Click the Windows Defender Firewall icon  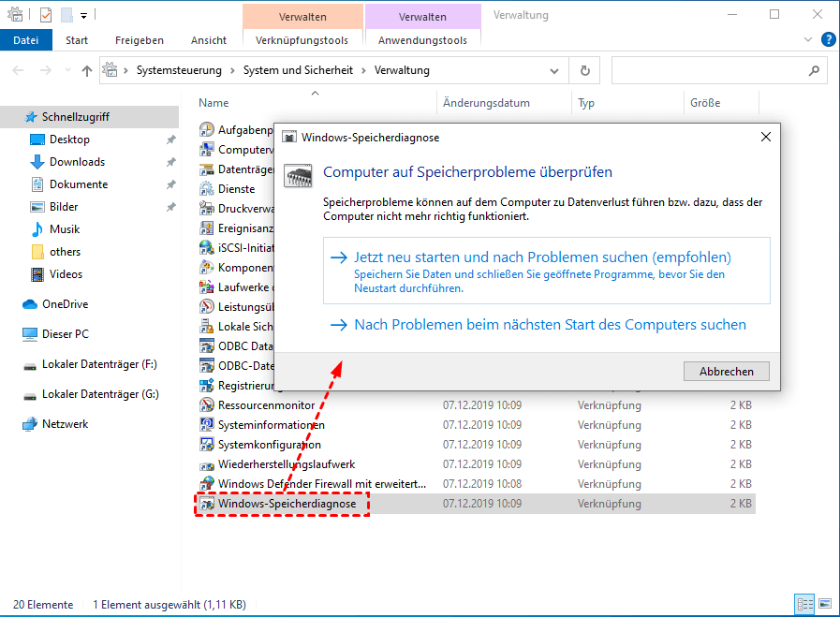207,484
